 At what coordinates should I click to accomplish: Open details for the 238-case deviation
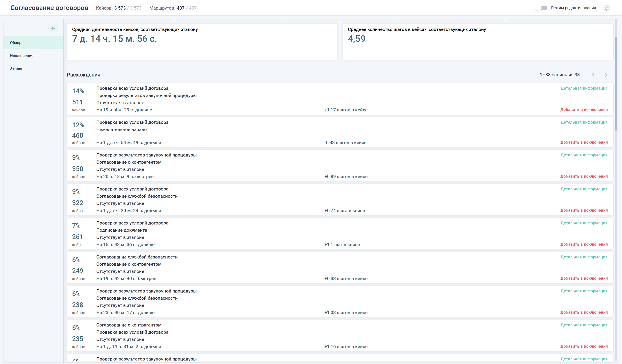pyautogui.click(x=584, y=291)
